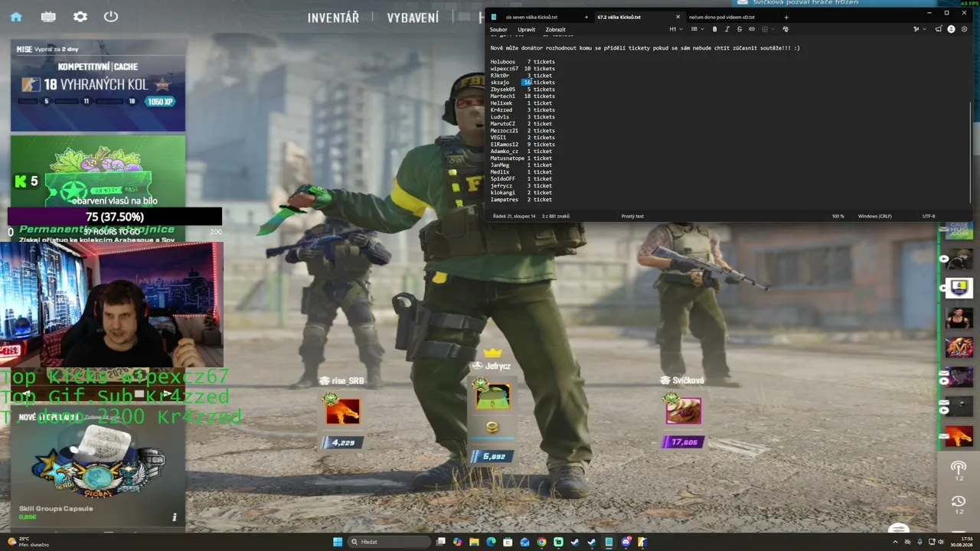Expand the table insert dropdown in Notepad
980x551 pixels.
click(766, 29)
